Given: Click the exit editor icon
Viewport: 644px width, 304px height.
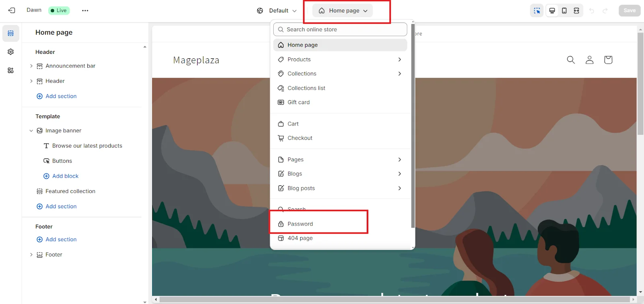Looking at the screenshot, I should point(12,10).
